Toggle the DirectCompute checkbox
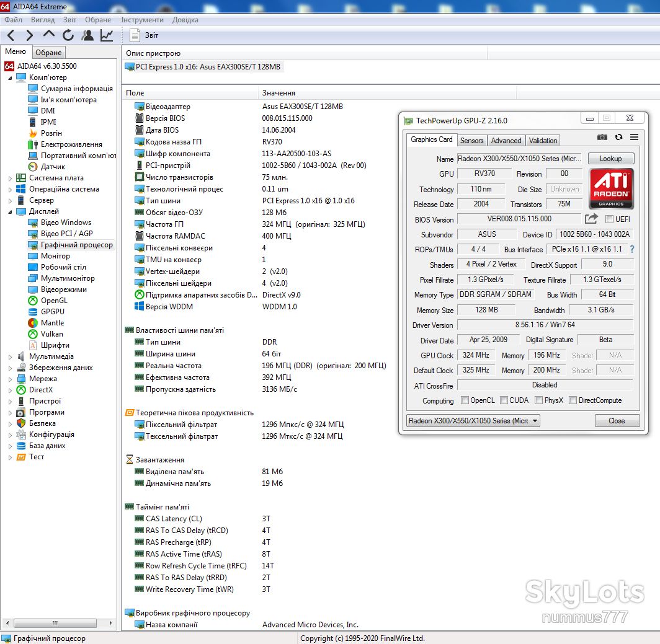 click(x=573, y=400)
